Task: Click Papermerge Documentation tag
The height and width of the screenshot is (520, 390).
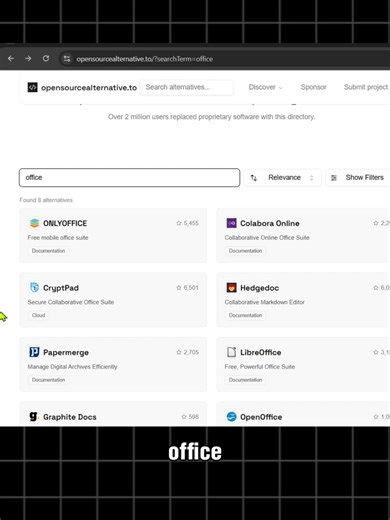Action: (x=48, y=380)
